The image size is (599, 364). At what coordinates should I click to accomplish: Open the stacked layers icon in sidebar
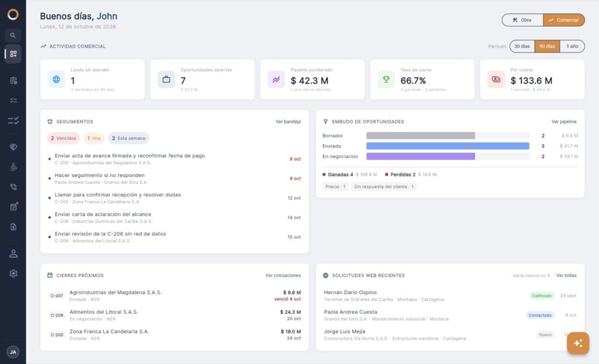tap(13, 167)
